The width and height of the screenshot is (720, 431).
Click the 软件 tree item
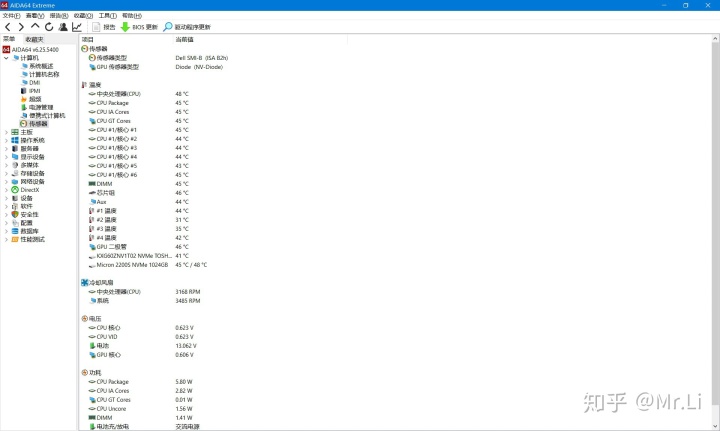pyautogui.click(x=27, y=207)
